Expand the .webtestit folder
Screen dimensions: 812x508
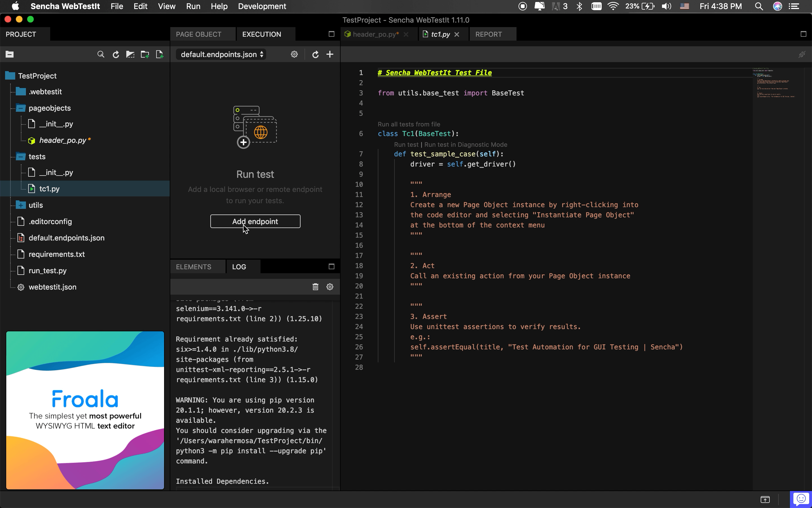21,91
